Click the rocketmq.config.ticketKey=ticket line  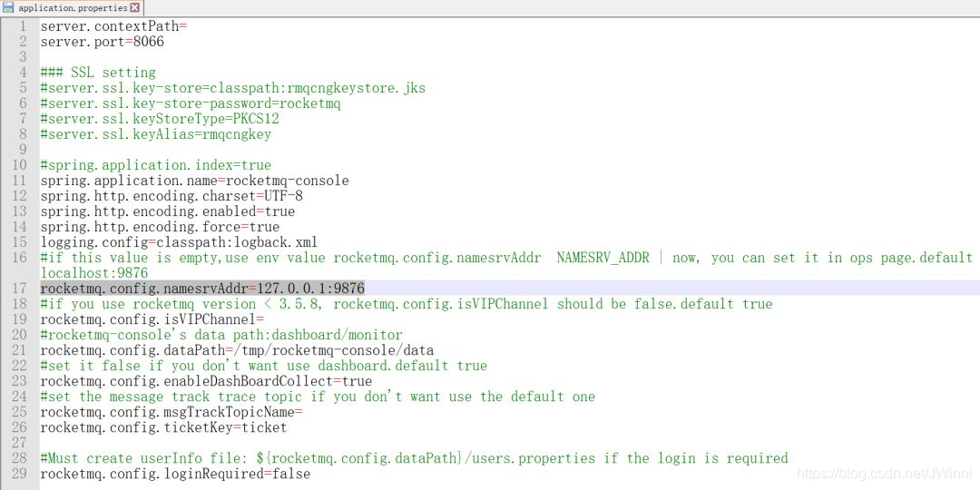tap(163, 427)
